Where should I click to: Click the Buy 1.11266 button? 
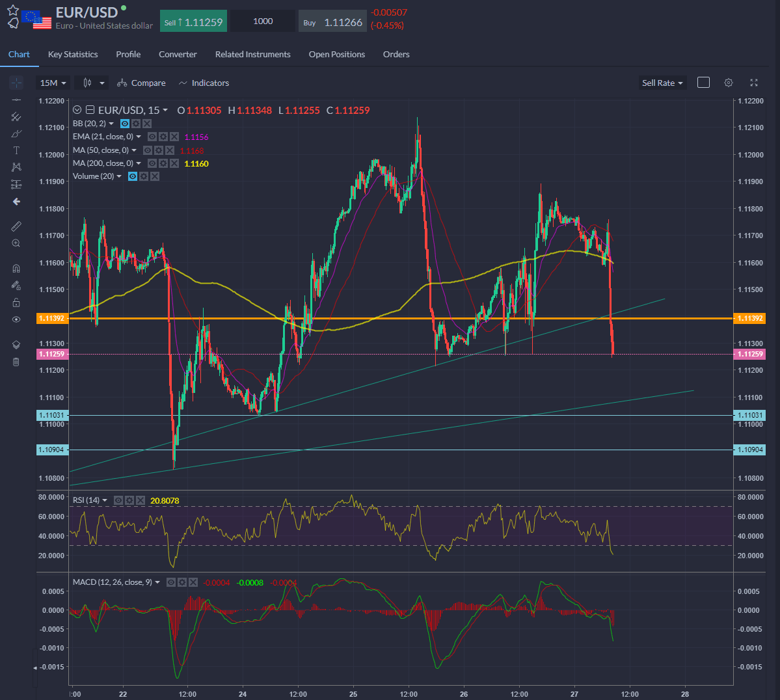[332, 22]
